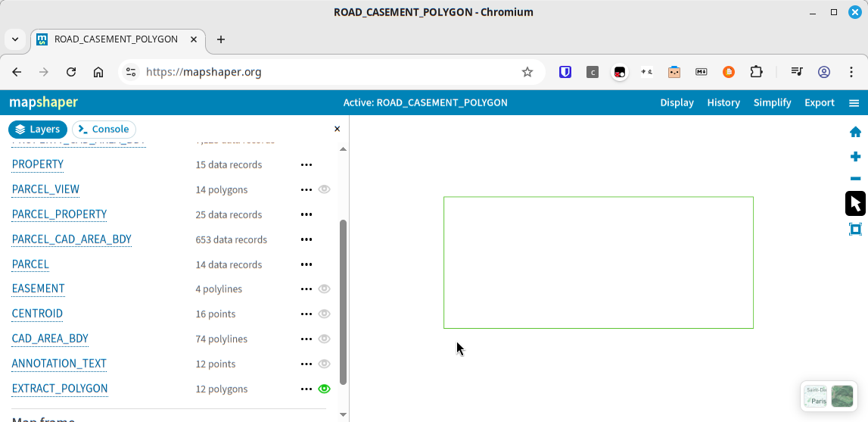The height and width of the screenshot is (422, 868).
Task: Toggle visibility of PARCEL_VIEW layer
Action: click(325, 189)
